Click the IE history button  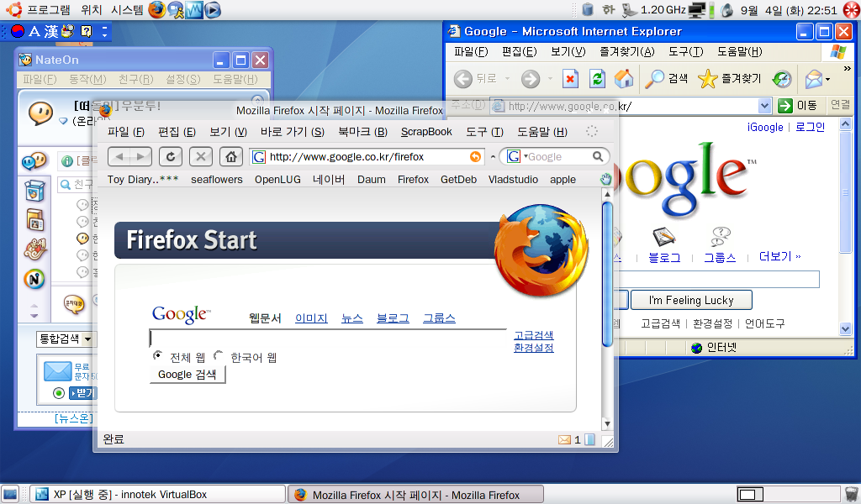click(782, 79)
